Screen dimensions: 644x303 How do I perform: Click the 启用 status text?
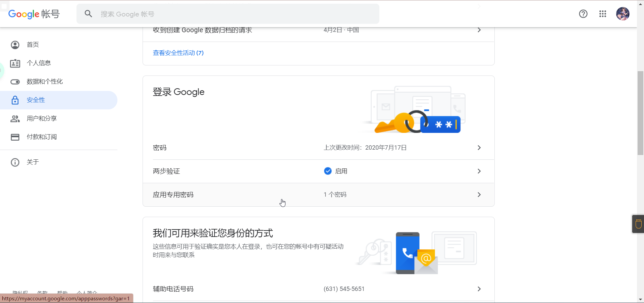(x=341, y=171)
